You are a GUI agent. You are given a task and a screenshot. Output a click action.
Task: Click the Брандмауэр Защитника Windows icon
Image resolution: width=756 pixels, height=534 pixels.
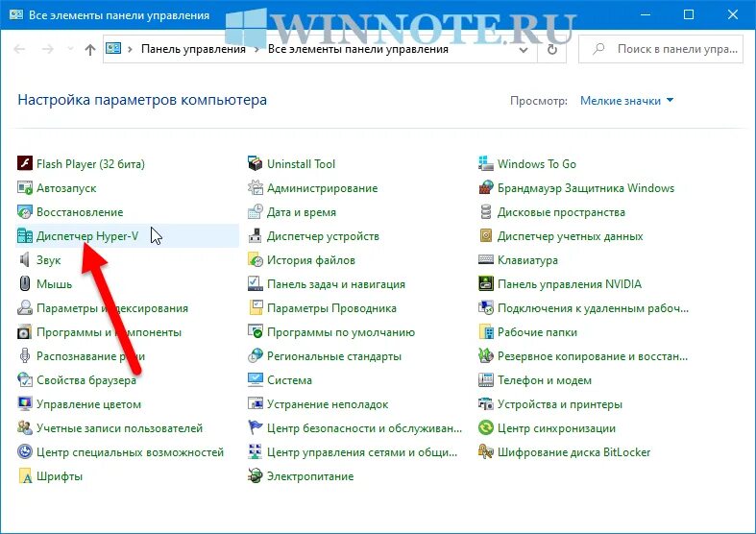click(485, 187)
